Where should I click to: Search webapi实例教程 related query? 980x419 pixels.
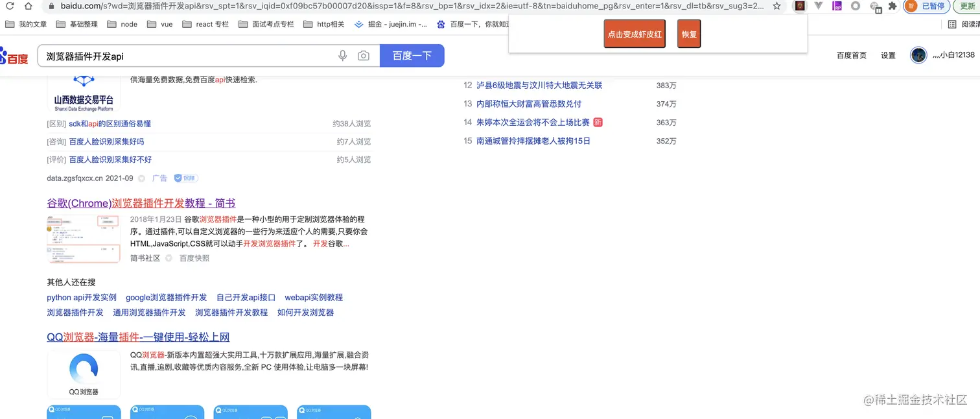314,297
